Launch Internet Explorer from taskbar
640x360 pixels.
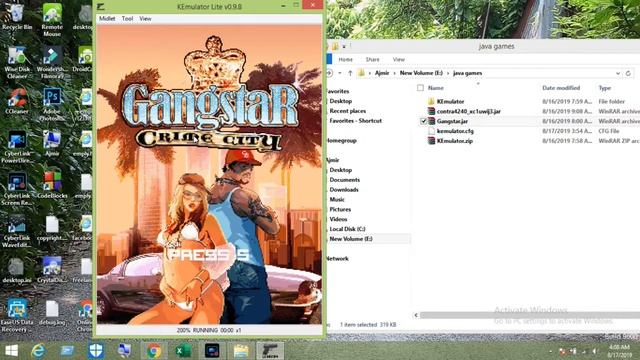tap(38, 351)
